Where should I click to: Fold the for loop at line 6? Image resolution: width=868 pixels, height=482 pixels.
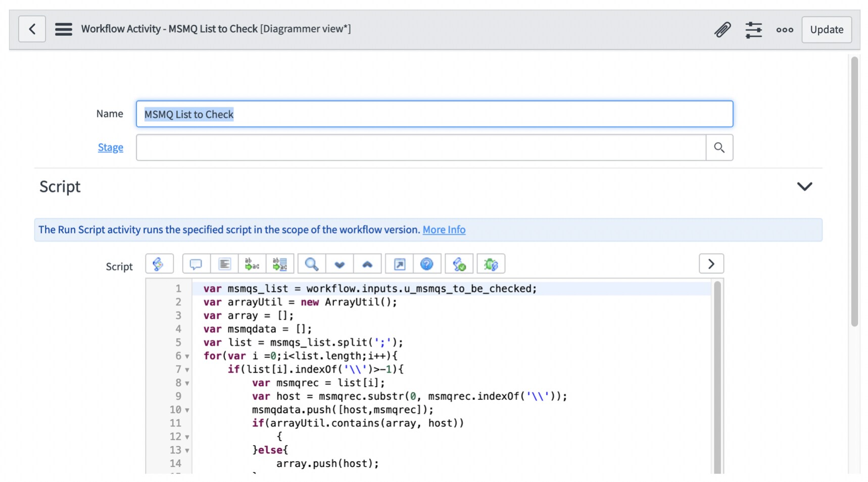(187, 357)
